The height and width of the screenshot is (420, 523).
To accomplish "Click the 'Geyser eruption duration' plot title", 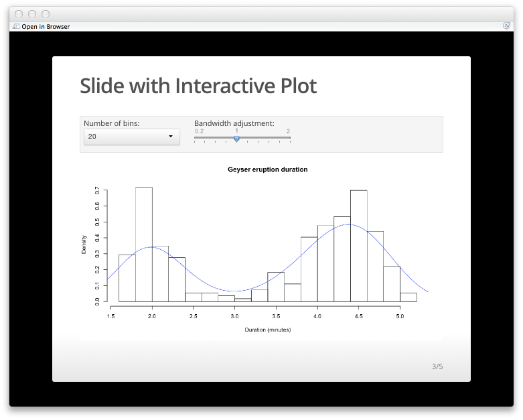I will (x=268, y=169).
